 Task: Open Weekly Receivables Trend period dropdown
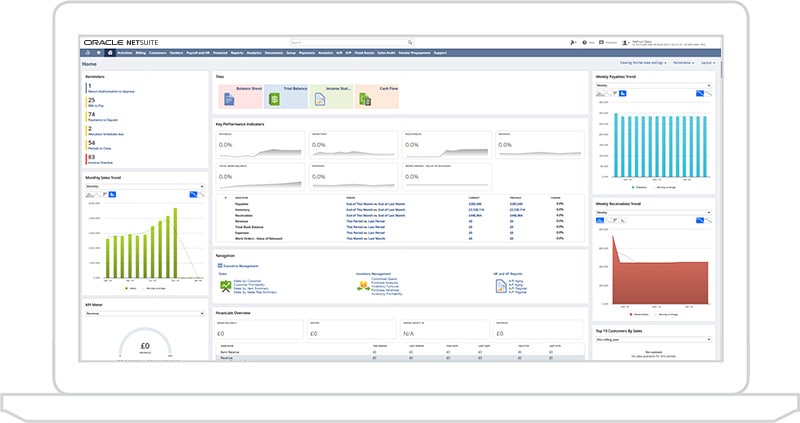coord(654,212)
